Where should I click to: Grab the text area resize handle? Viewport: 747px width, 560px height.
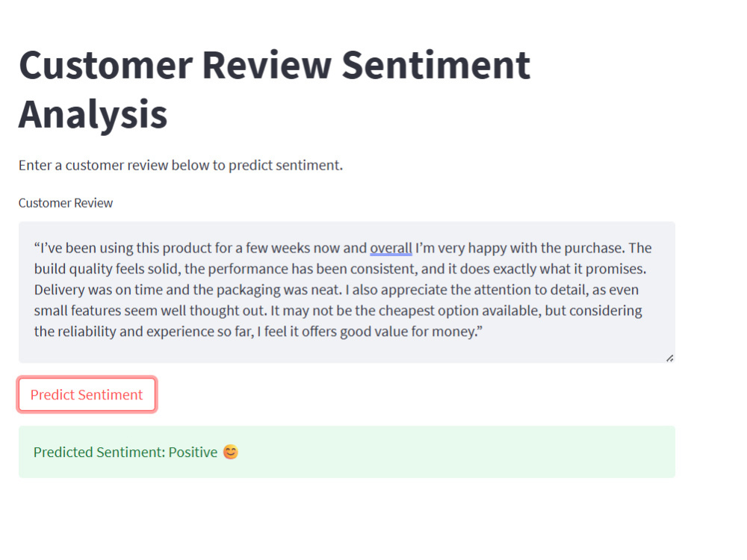click(669, 358)
